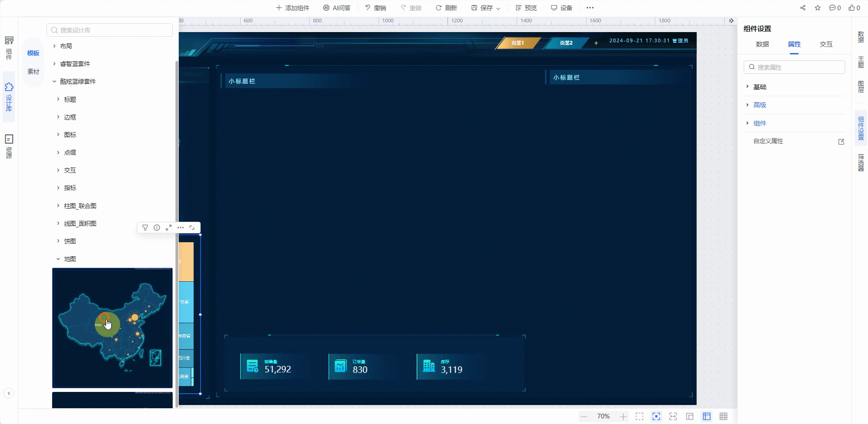Select the 页签1 tab on canvas
This screenshot has width=868, height=424.
(518, 43)
